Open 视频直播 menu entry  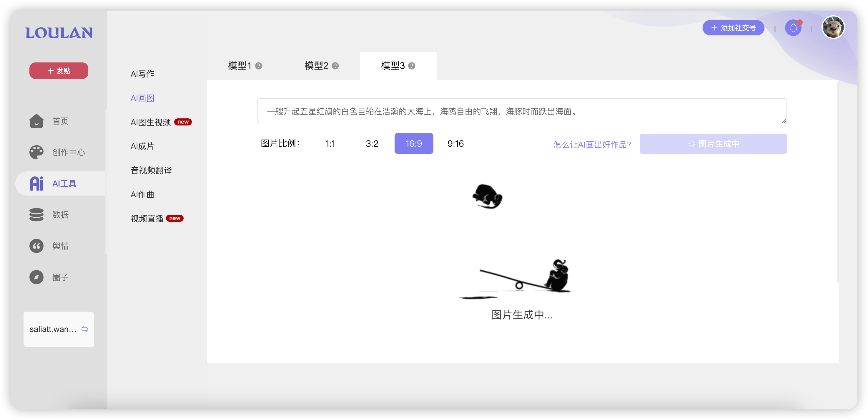147,219
